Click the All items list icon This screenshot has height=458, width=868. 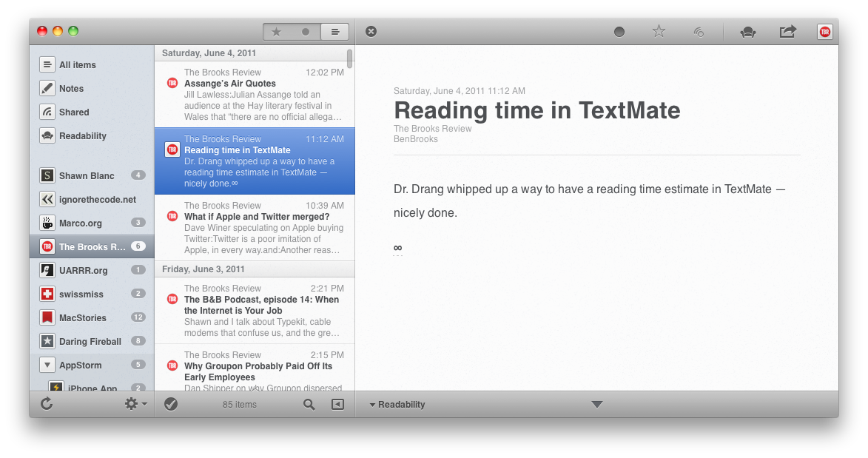(x=47, y=65)
